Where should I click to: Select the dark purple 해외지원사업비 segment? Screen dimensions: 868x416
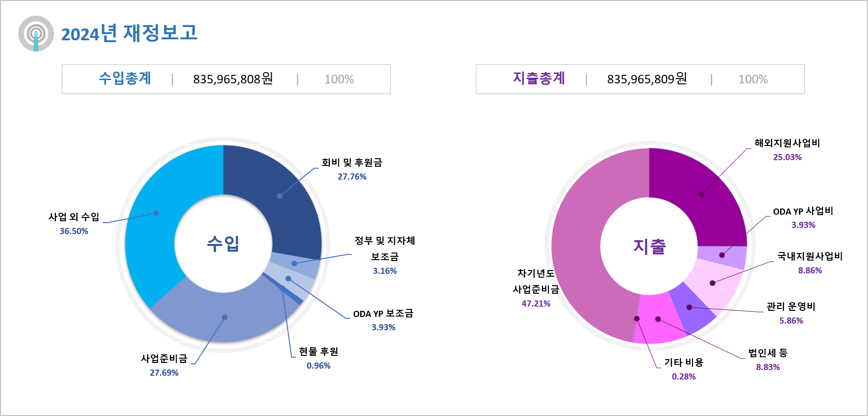click(x=700, y=194)
